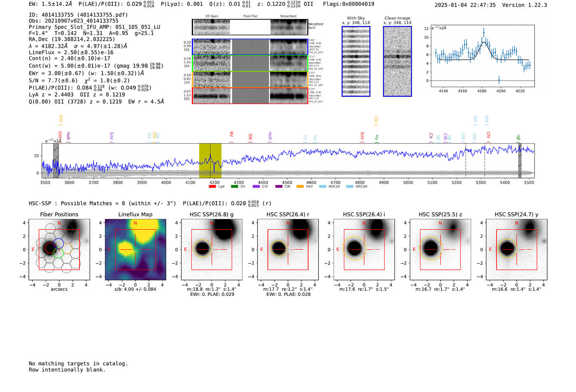Image resolution: width=576 pixels, height=392 pixels.
Task: Click the 2025-01-04 22:47:35 timestamp
Action: (x=465, y=5)
